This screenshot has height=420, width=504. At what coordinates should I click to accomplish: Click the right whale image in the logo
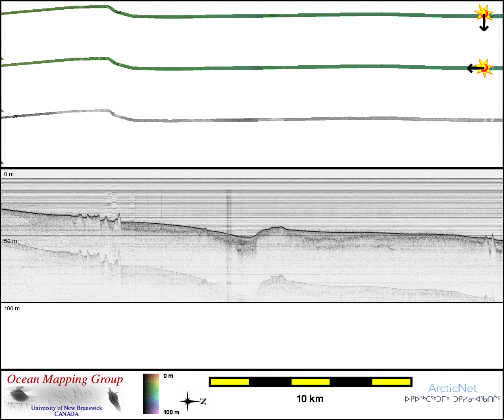(115, 399)
